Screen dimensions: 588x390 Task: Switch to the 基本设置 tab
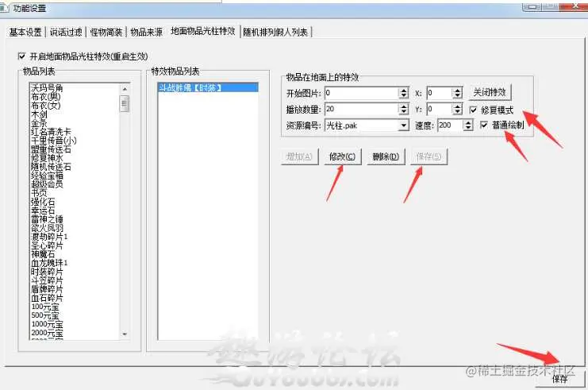[x=25, y=33]
